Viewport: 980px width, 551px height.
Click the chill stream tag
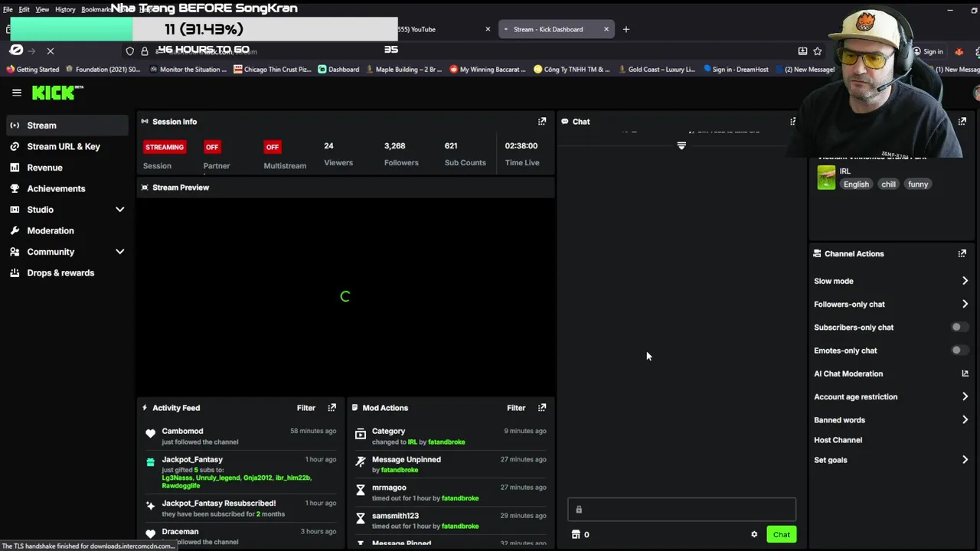coord(888,184)
